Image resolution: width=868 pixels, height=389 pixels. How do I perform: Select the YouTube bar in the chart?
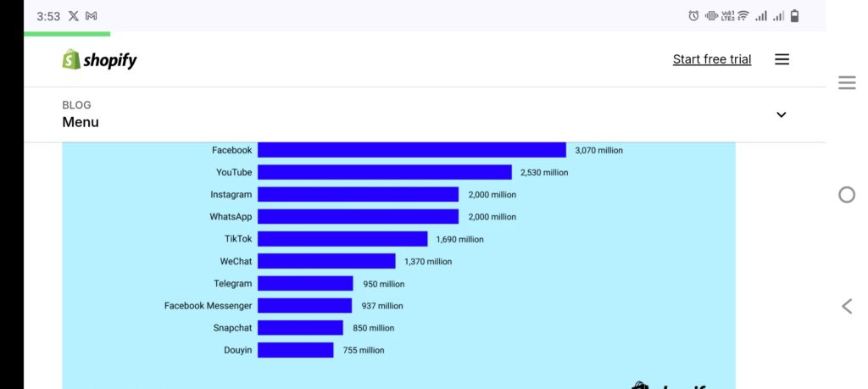385,172
